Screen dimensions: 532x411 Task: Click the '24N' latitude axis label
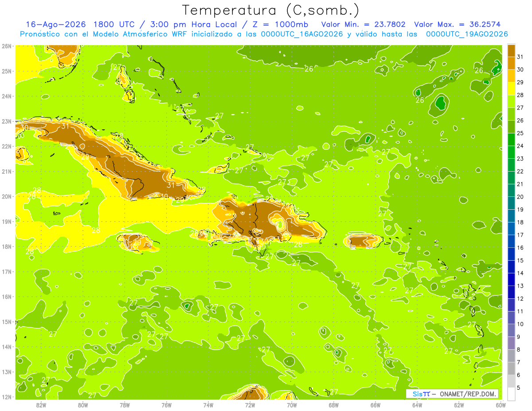[7, 96]
